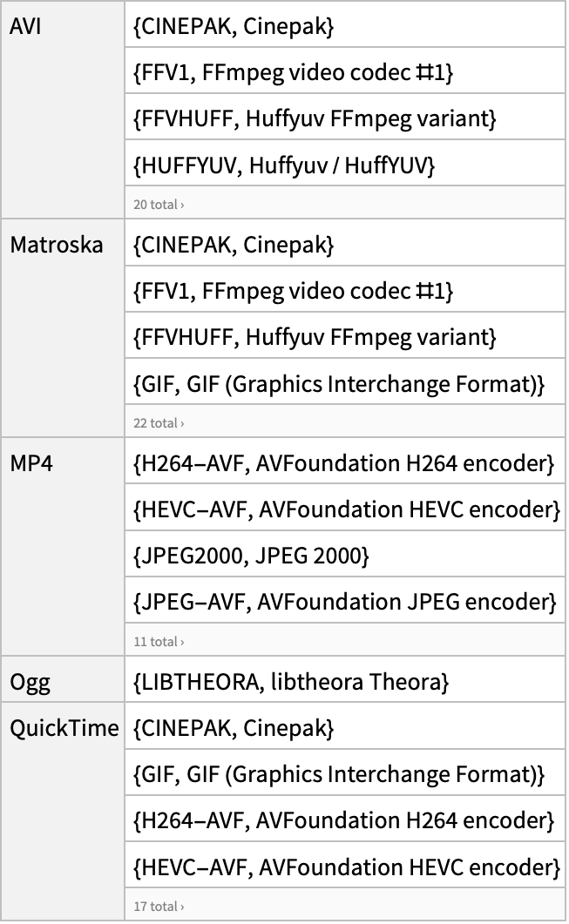Image resolution: width=569 pixels, height=924 pixels.
Task: Select QuickTime's CINEPAK, Cinepak entry
Action: [x=345, y=726]
